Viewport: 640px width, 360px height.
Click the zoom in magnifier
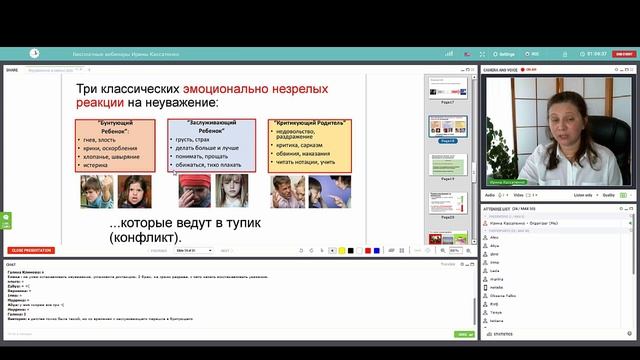coord(469,251)
